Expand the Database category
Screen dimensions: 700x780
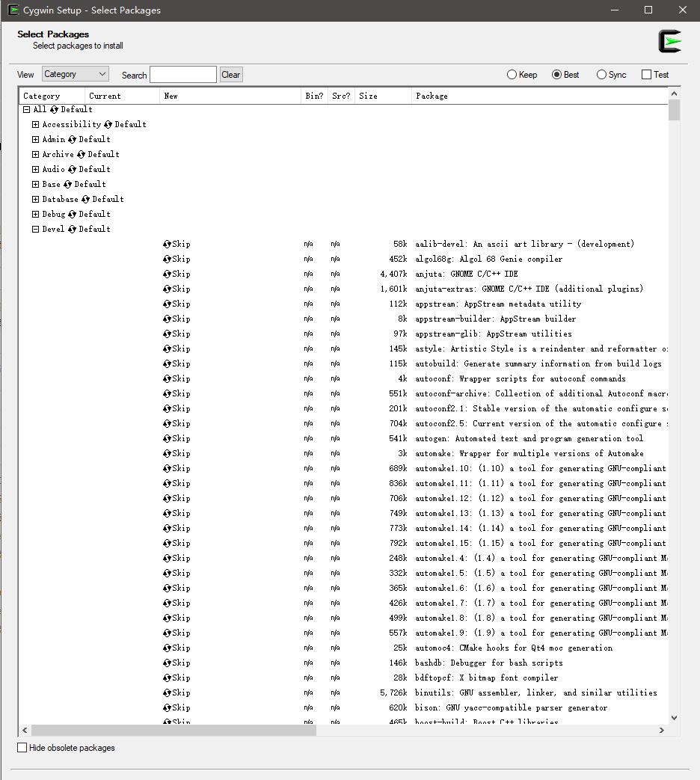(35, 199)
